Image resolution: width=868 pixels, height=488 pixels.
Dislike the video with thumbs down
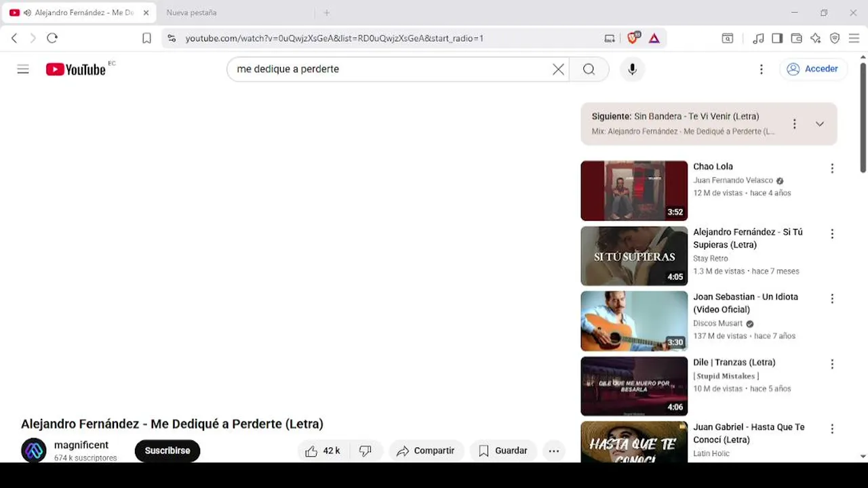[366, 451]
